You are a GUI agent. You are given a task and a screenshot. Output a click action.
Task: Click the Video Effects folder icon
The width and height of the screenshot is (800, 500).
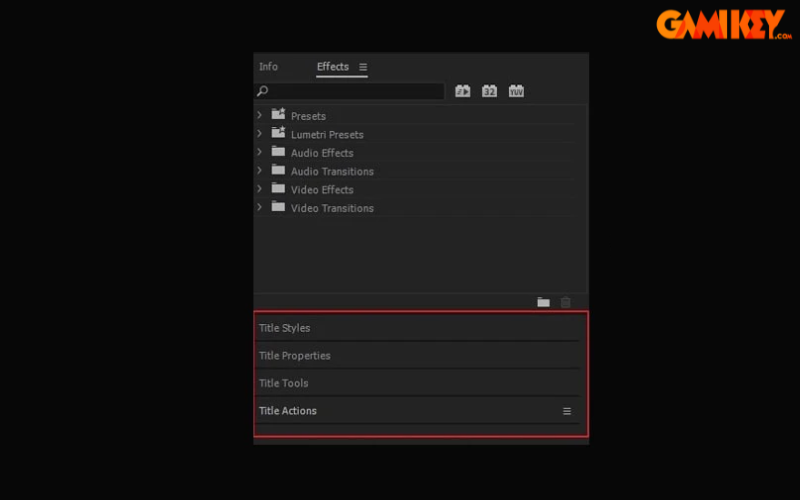[x=278, y=188]
